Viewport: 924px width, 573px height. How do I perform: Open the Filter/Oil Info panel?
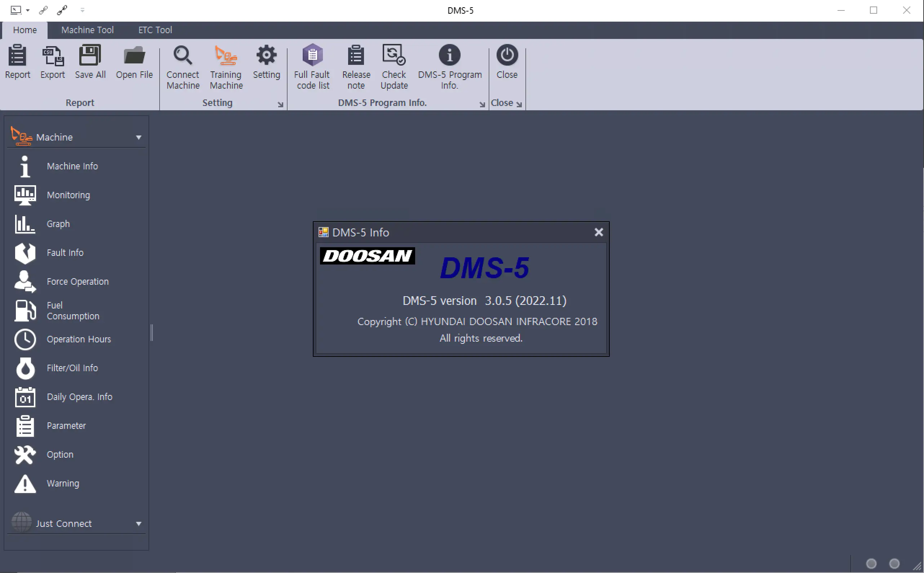pyautogui.click(x=72, y=368)
